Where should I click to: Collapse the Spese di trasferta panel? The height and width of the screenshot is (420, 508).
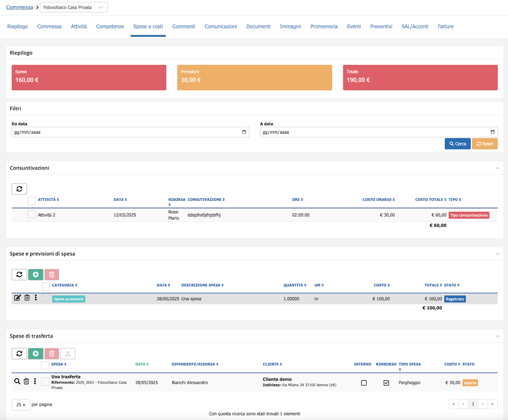(x=498, y=336)
